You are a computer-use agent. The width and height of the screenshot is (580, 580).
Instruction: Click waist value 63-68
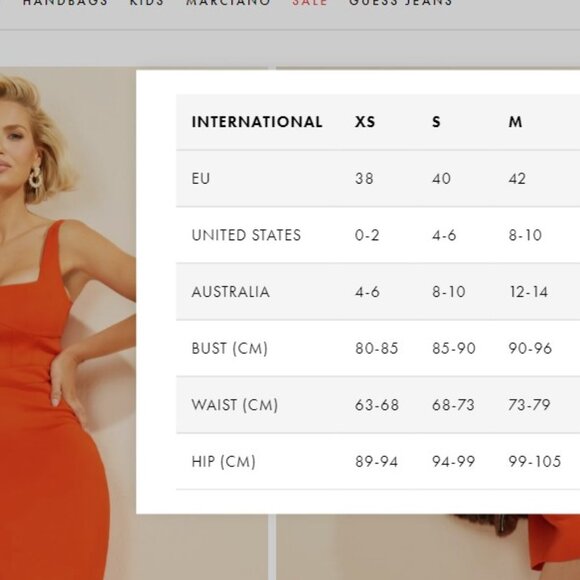point(377,405)
